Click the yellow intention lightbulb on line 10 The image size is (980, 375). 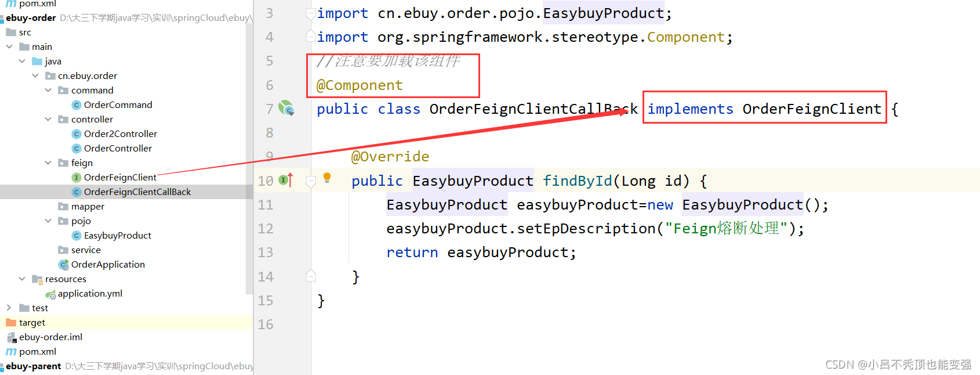click(327, 178)
